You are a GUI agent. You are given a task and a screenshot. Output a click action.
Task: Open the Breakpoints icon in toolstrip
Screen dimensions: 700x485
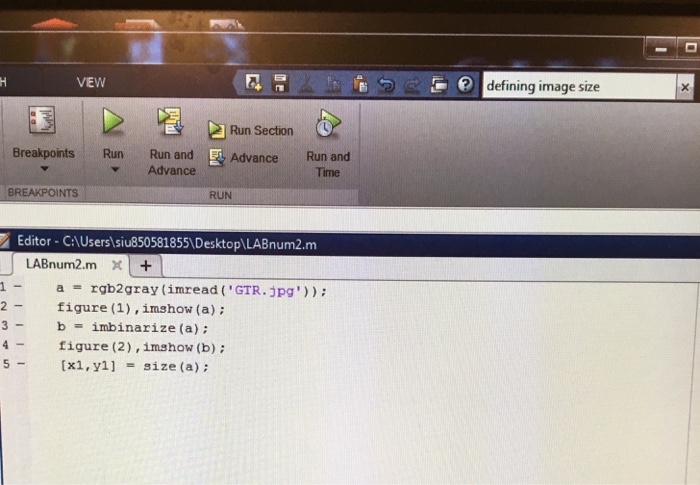click(42, 120)
